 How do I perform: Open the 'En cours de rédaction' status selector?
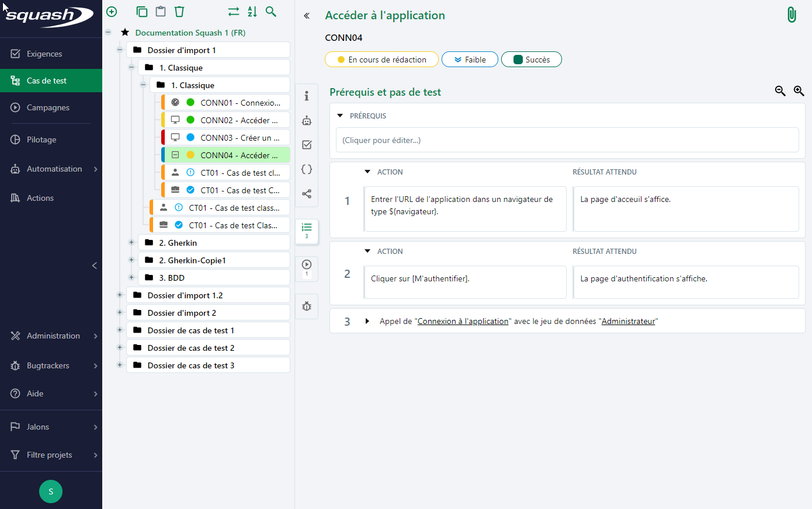click(381, 59)
